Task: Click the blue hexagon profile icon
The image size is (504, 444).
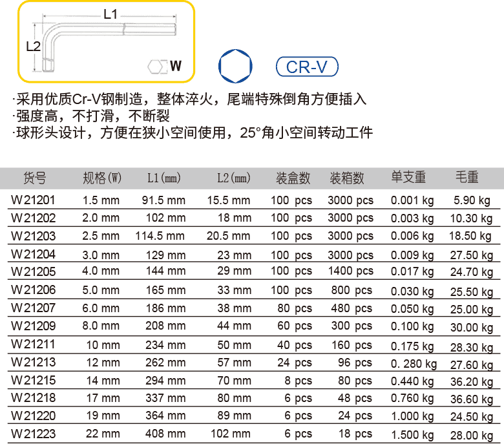Action: [235, 66]
